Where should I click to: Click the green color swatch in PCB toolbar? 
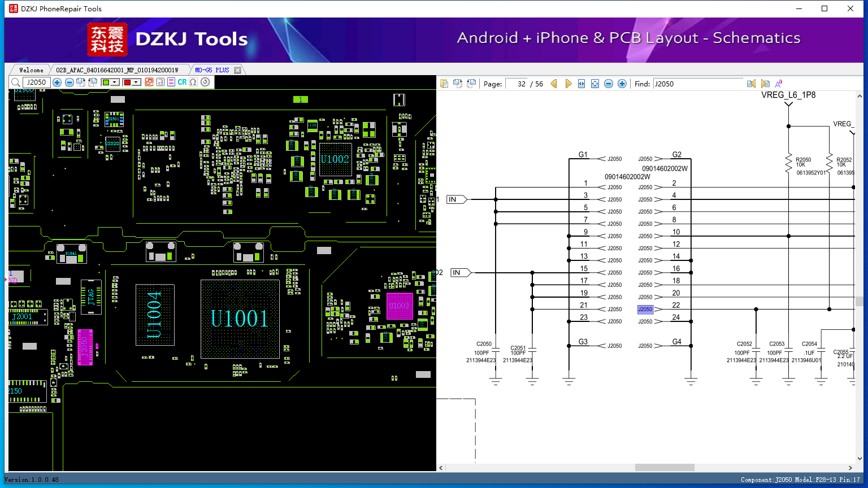[x=106, y=82]
